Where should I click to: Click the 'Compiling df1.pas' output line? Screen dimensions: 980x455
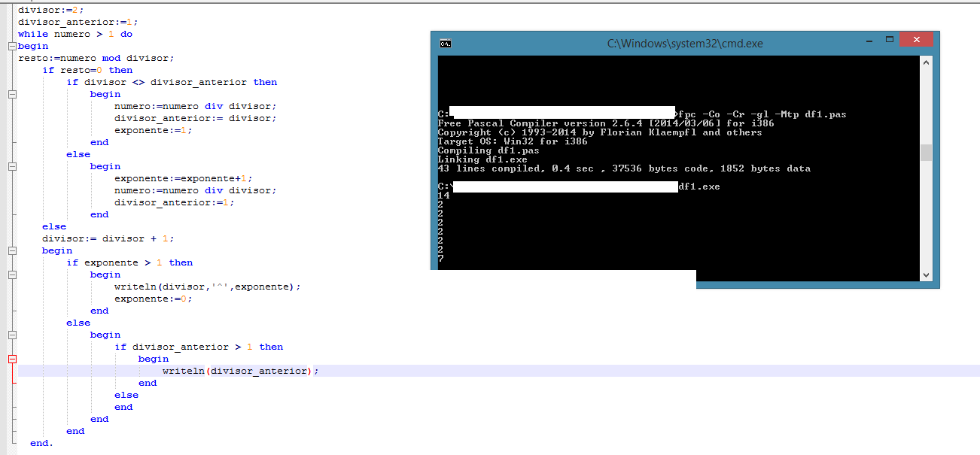tap(488, 150)
